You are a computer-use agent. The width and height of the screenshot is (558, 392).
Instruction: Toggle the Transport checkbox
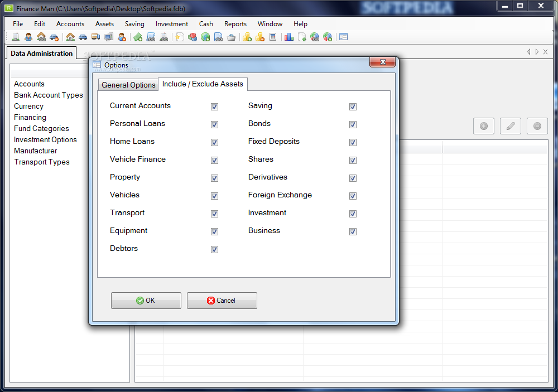click(x=214, y=214)
